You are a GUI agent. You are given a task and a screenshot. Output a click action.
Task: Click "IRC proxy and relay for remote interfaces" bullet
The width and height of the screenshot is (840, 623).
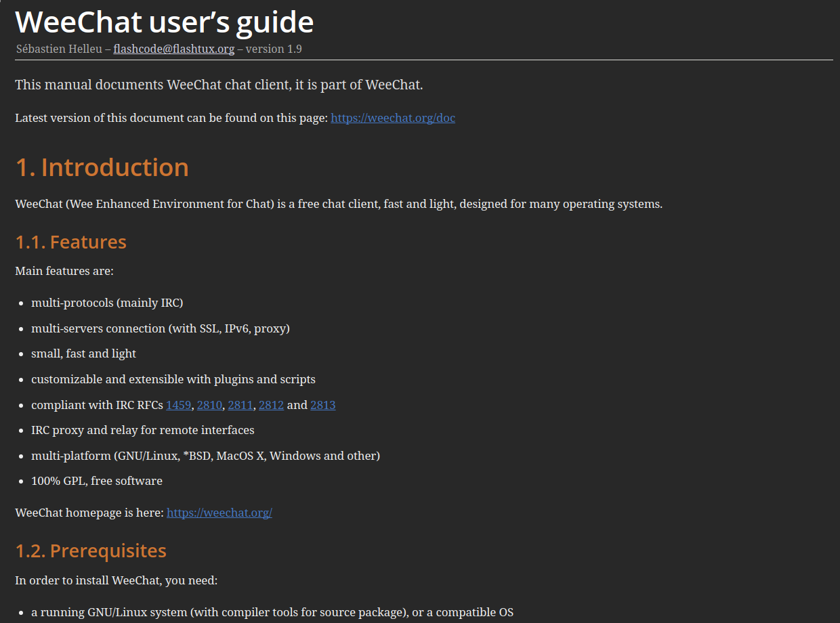point(143,430)
